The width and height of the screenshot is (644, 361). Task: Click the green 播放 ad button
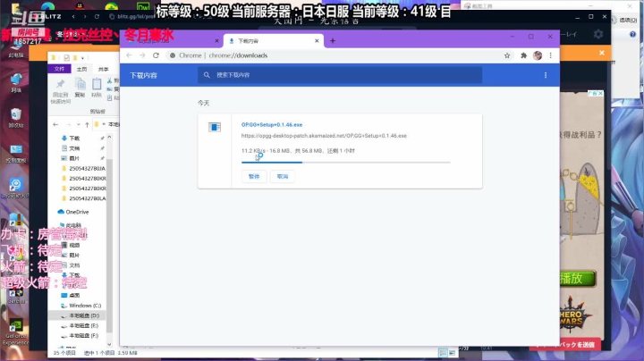[x=577, y=279]
